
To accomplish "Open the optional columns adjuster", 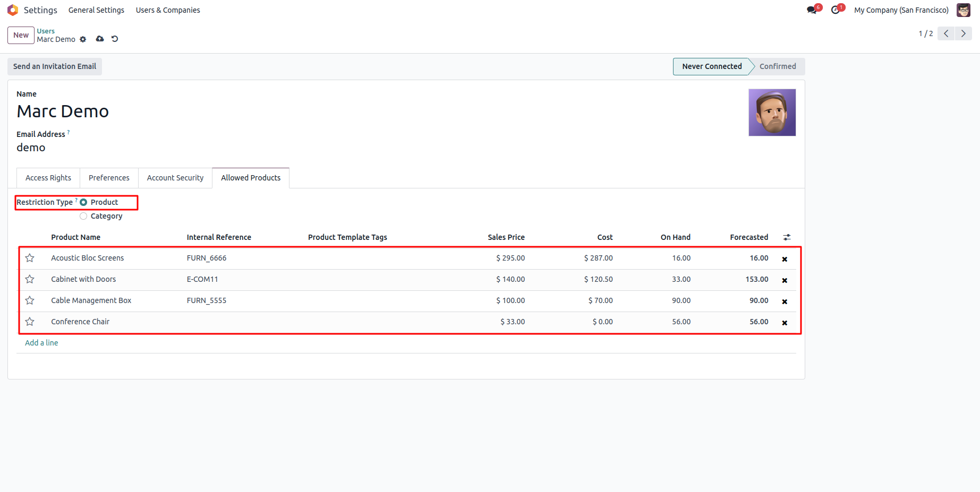I will coord(787,237).
